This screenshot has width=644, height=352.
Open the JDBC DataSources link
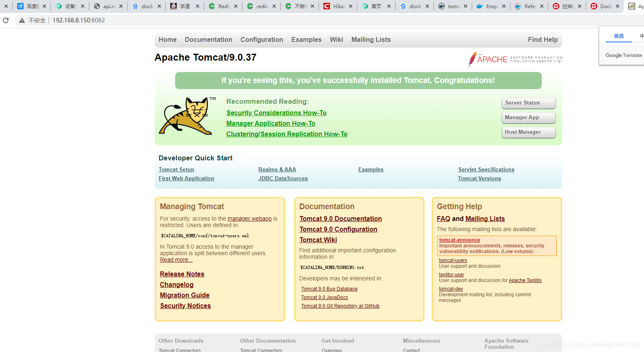click(x=283, y=178)
